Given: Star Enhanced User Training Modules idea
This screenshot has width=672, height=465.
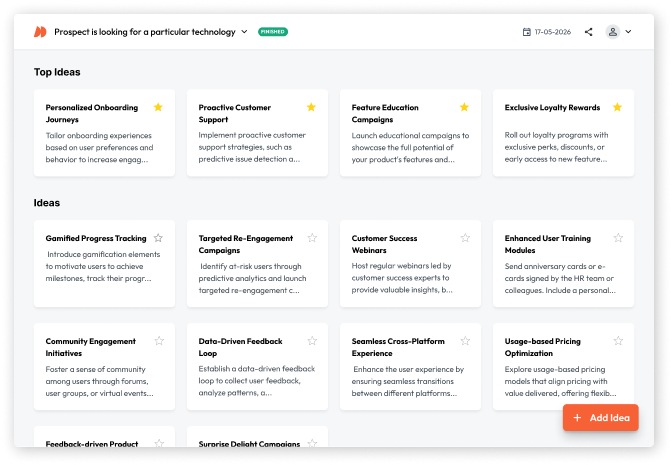Looking at the screenshot, I should 618,238.
